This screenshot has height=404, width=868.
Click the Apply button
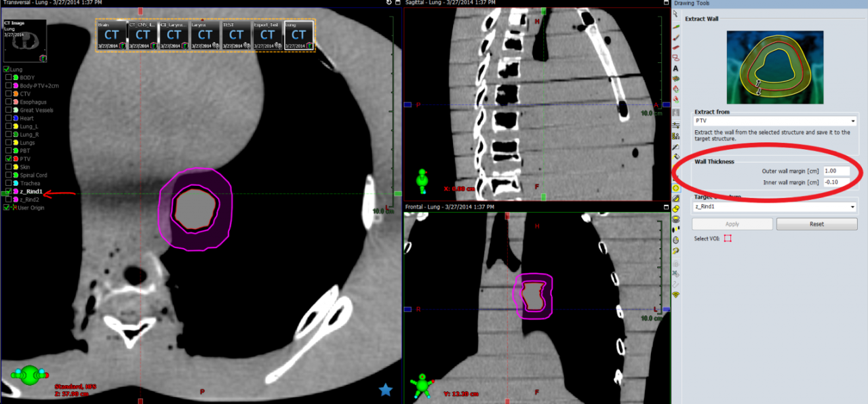click(732, 224)
